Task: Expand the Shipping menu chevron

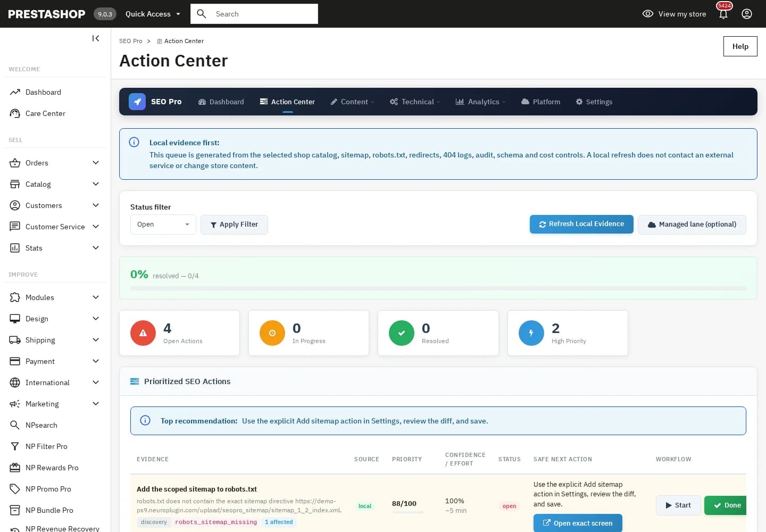Action: pyautogui.click(x=96, y=340)
